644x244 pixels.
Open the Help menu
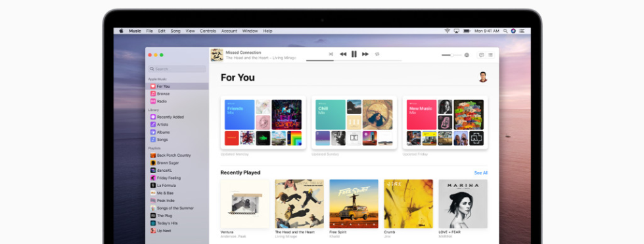(x=267, y=31)
